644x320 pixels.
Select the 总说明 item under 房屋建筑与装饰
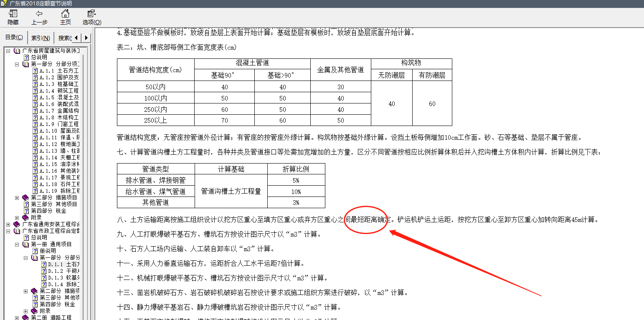tap(39, 57)
